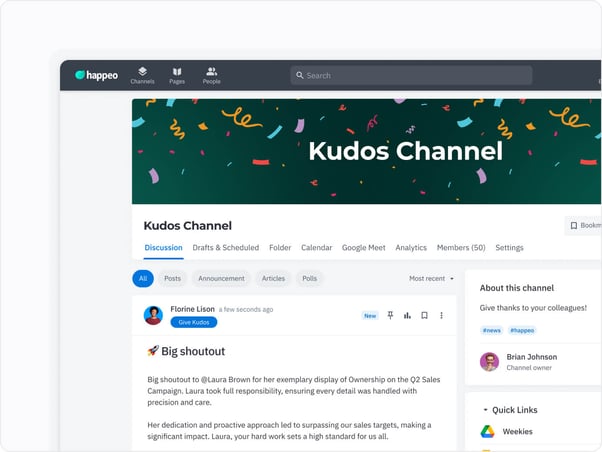Pin the Big shoutout post
Screen dimensions: 602x452
tap(390, 315)
